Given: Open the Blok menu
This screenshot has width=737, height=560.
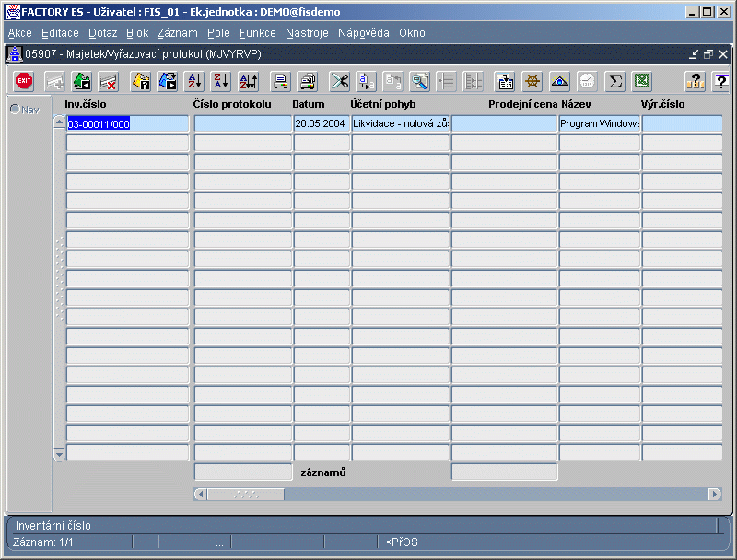Looking at the screenshot, I should (x=137, y=33).
